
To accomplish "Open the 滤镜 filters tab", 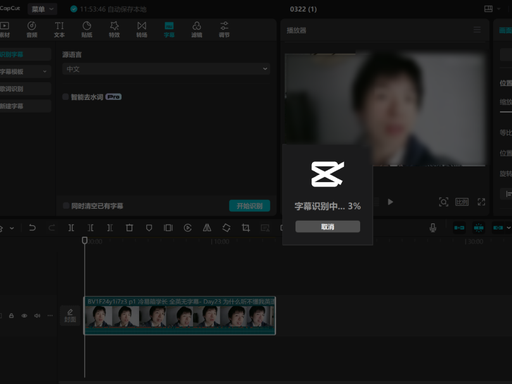I will point(197,29).
